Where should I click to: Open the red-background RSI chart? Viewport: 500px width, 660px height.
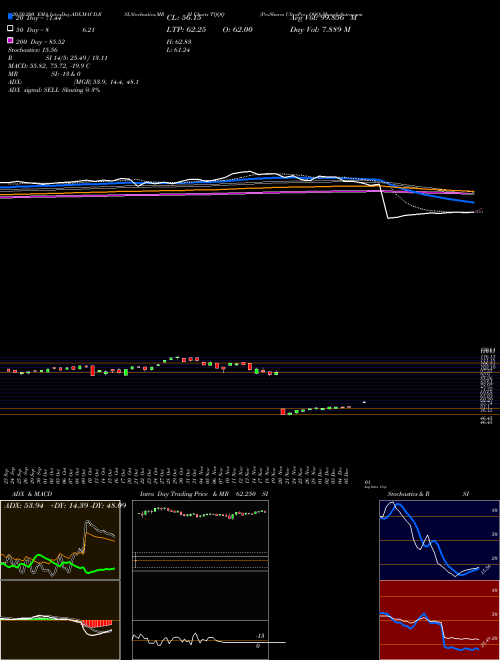coord(439,620)
